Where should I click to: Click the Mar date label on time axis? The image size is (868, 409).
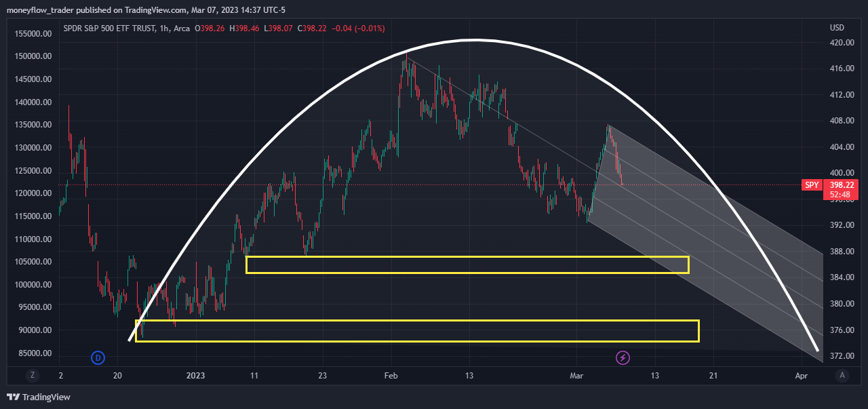coord(576,375)
